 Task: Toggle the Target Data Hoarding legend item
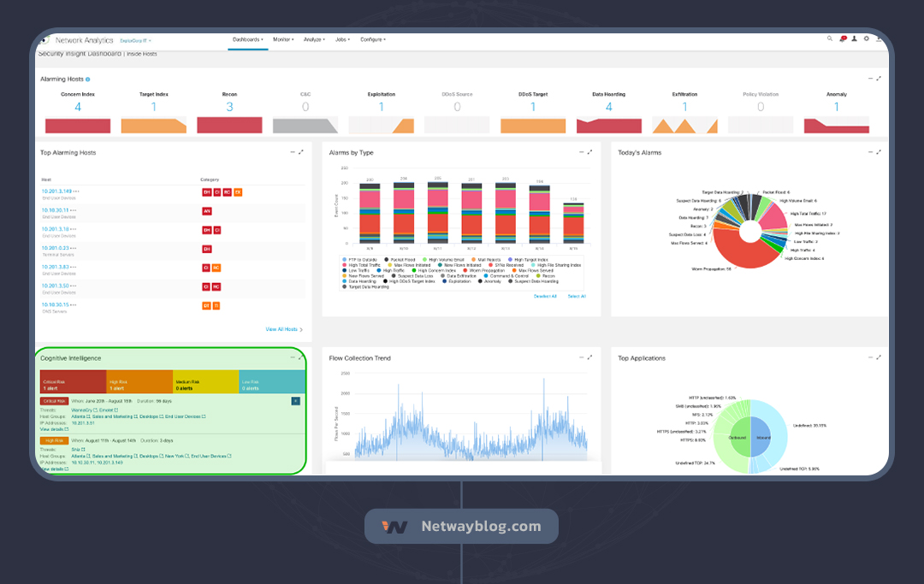tap(366, 286)
